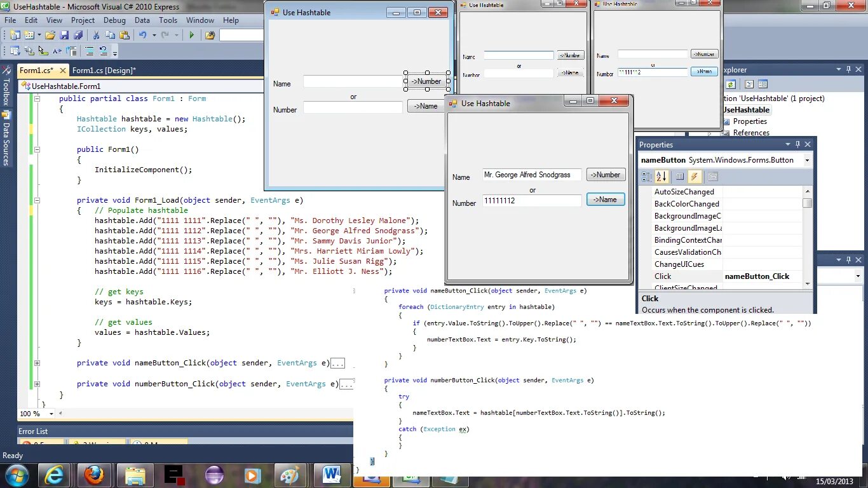Open the Project menu
Image resolution: width=868 pixels, height=488 pixels.
click(x=83, y=20)
